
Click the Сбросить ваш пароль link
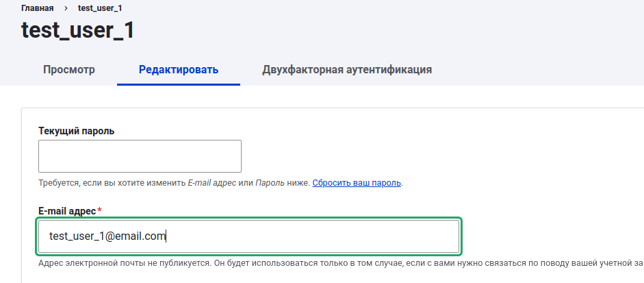coord(357,183)
